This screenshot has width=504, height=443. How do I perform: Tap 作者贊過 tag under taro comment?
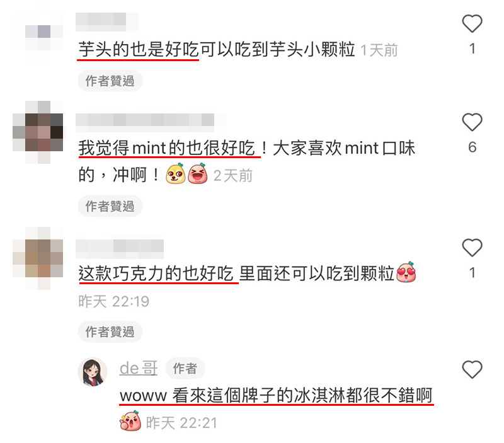point(110,81)
